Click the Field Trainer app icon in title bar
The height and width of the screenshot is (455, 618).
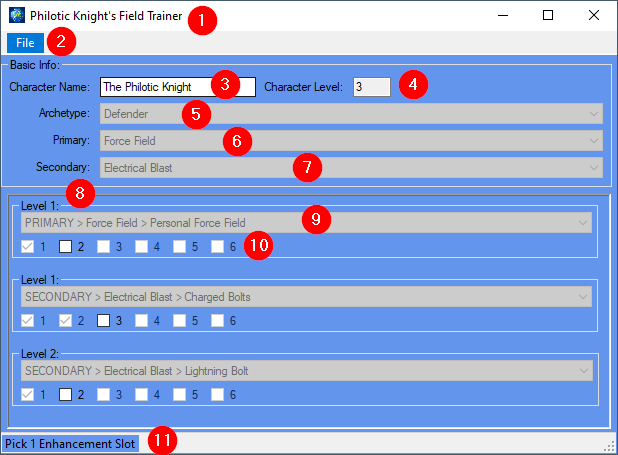[17, 15]
